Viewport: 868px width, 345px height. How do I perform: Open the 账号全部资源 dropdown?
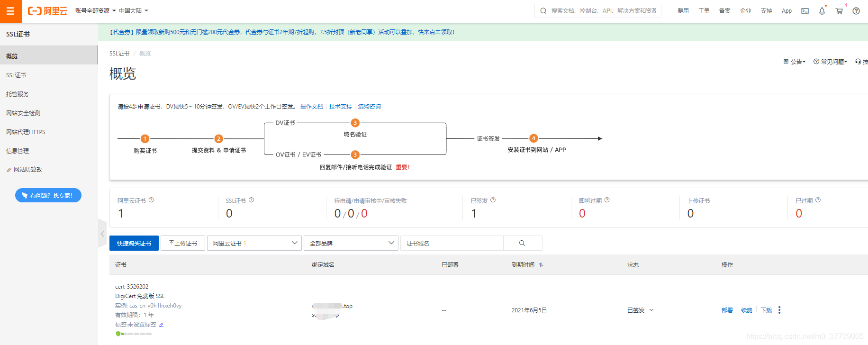coord(95,11)
